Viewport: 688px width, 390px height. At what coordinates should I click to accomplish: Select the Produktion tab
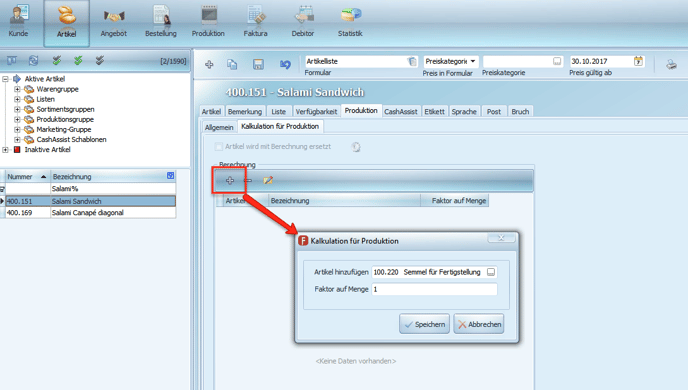tap(361, 111)
